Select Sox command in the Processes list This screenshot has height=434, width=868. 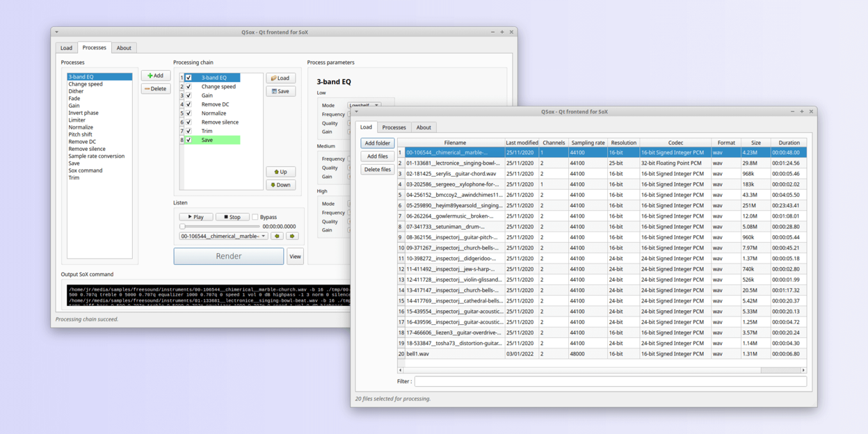(99, 170)
